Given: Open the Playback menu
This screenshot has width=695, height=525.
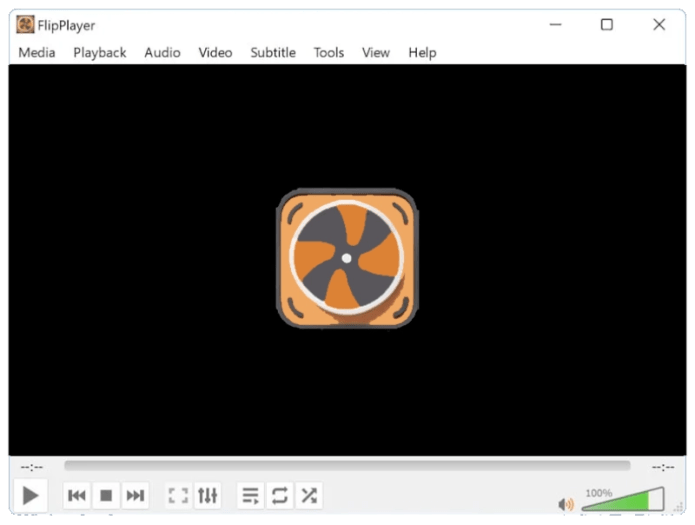Looking at the screenshot, I should (100, 52).
